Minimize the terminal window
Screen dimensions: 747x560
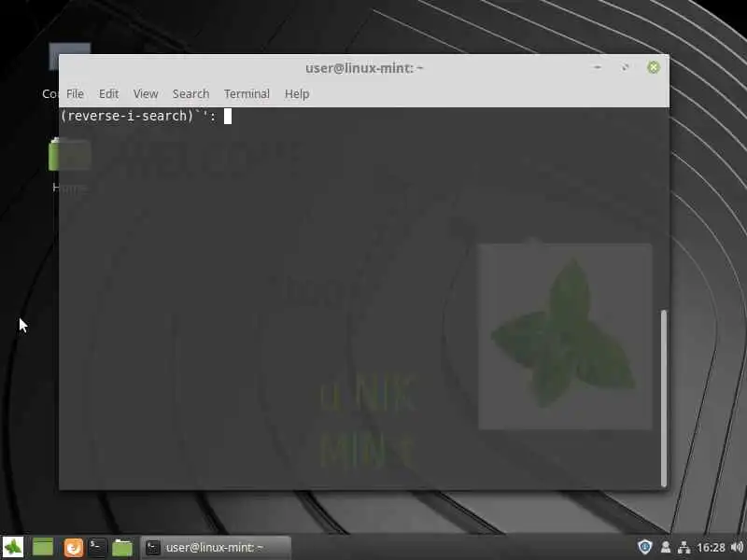[598, 67]
